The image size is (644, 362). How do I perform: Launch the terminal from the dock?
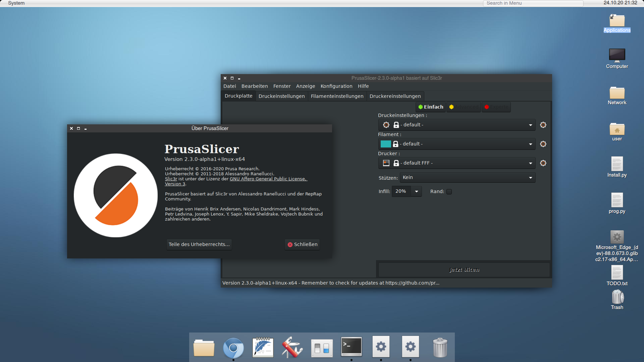pyautogui.click(x=352, y=347)
